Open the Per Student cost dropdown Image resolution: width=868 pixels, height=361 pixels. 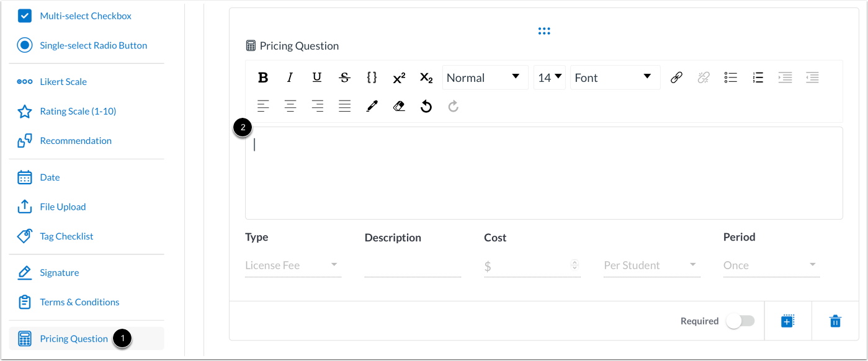pyautogui.click(x=651, y=265)
